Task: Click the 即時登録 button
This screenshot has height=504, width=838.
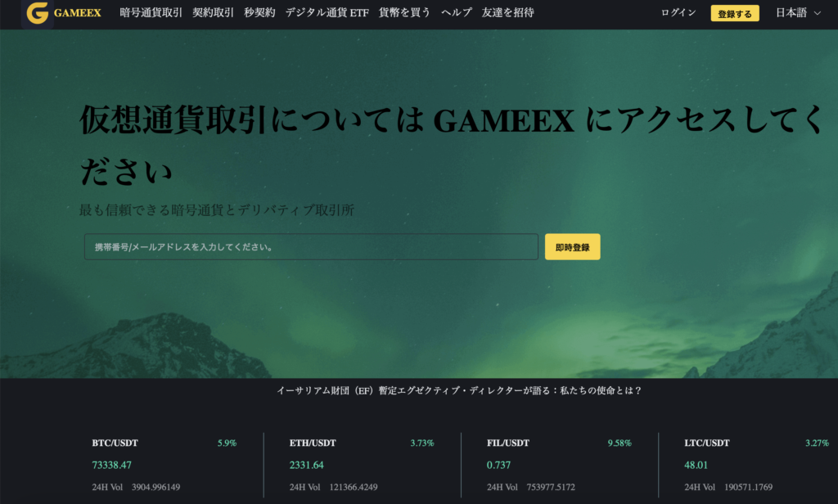Action: point(572,247)
